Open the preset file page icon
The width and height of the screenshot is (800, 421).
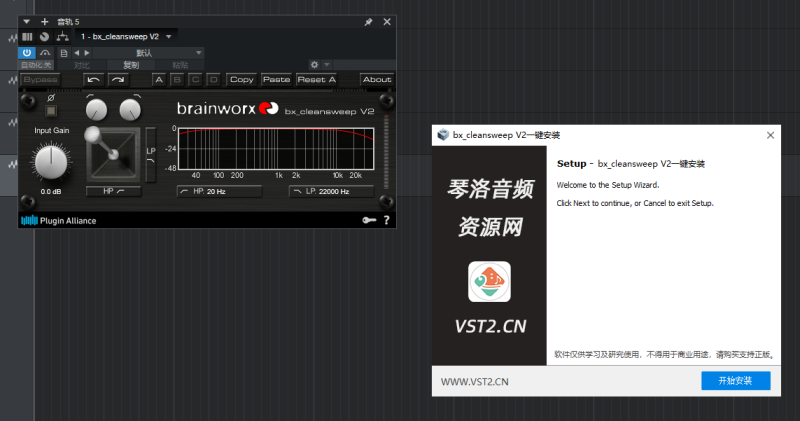[64, 53]
